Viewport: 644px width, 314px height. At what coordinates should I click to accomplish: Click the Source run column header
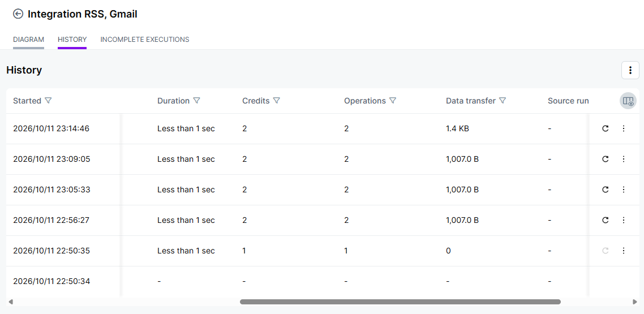tap(568, 101)
